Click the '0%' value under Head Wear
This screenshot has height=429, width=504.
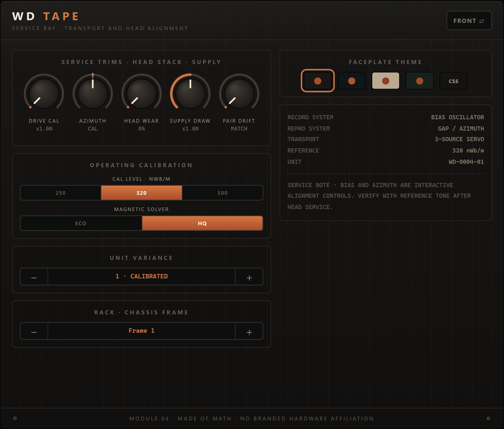click(141, 129)
